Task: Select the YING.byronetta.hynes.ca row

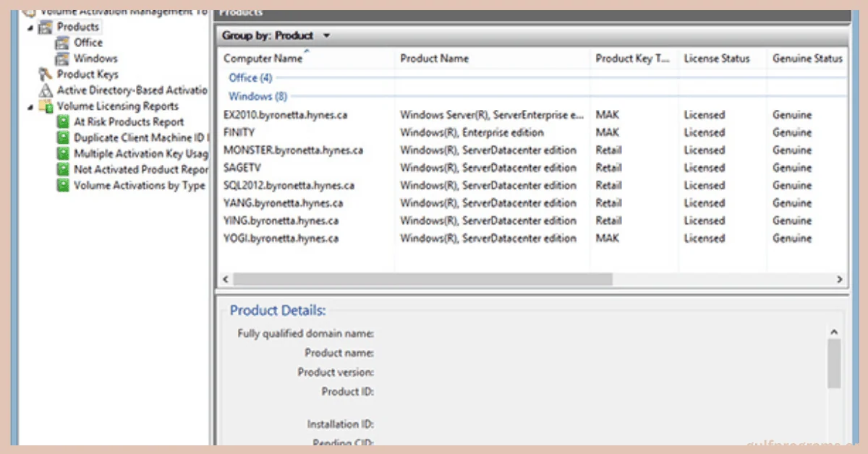Action: pos(532,220)
